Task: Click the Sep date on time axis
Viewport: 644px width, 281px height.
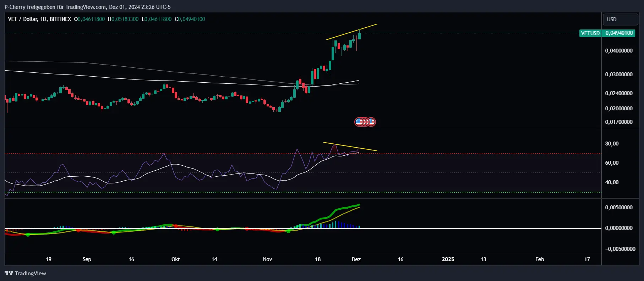Action: tap(87, 259)
